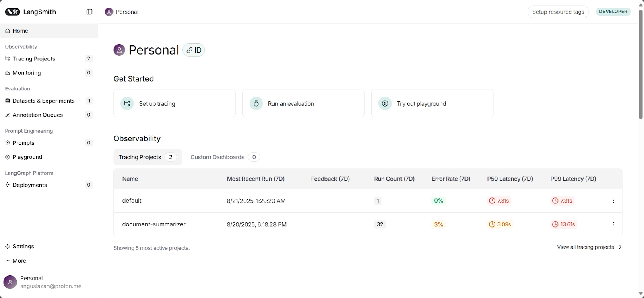The height and width of the screenshot is (298, 644).
Task: Switch to the Custom Dashboards tab
Action: click(x=225, y=157)
